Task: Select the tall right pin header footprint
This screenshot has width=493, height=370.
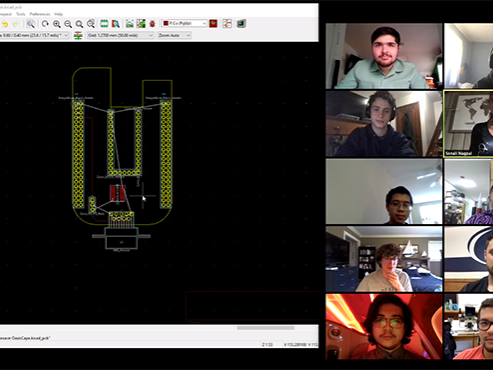Action: click(166, 154)
